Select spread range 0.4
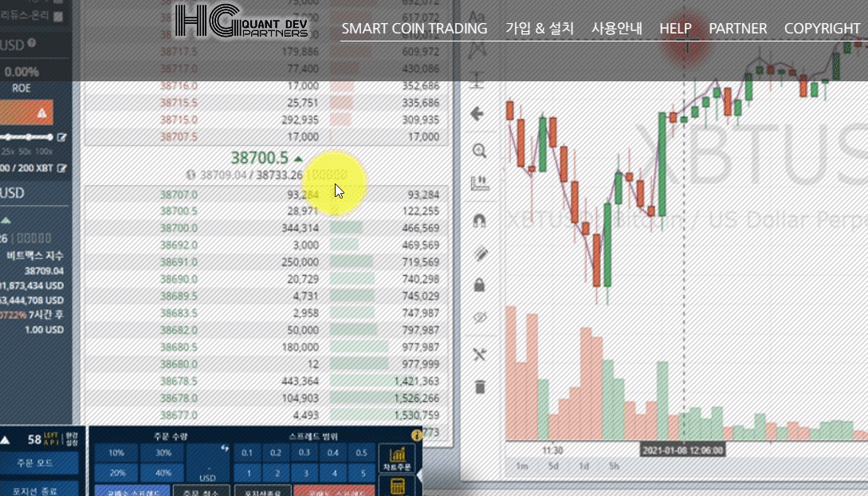The width and height of the screenshot is (868, 496). (332, 453)
